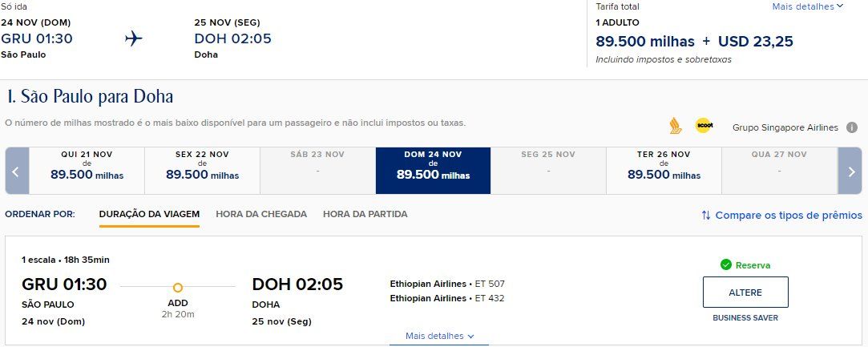Sort results by Hora da Partida
The width and height of the screenshot is (868, 347).
click(x=365, y=214)
